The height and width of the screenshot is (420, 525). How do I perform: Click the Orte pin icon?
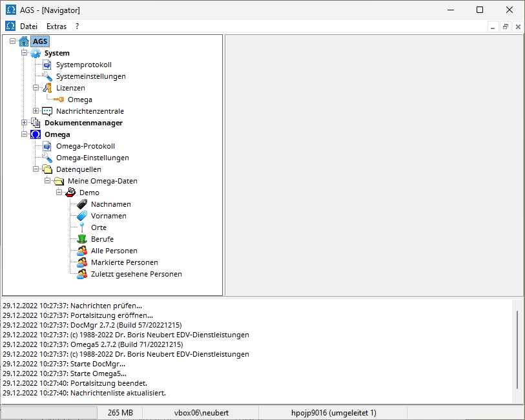point(82,227)
